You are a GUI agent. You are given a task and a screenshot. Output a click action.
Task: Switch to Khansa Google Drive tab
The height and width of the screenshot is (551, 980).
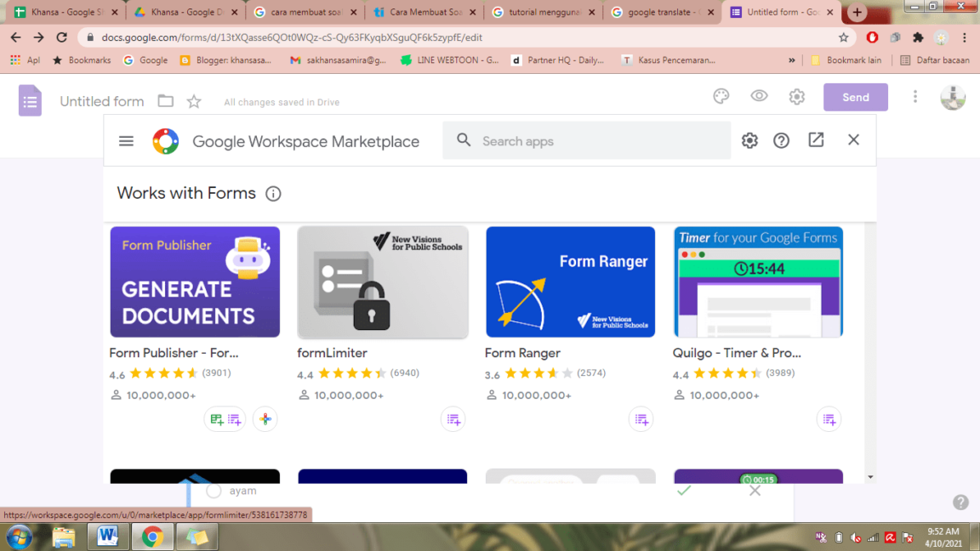tap(186, 12)
